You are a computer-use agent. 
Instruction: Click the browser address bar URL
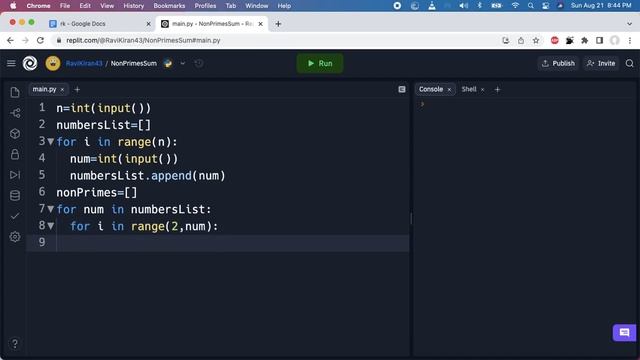[143, 40]
